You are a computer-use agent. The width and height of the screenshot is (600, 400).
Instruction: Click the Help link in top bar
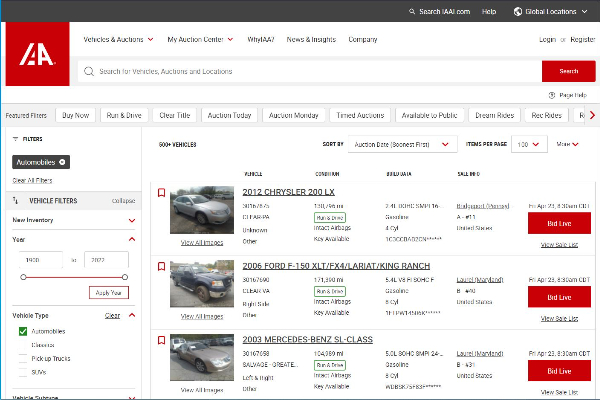pos(489,11)
